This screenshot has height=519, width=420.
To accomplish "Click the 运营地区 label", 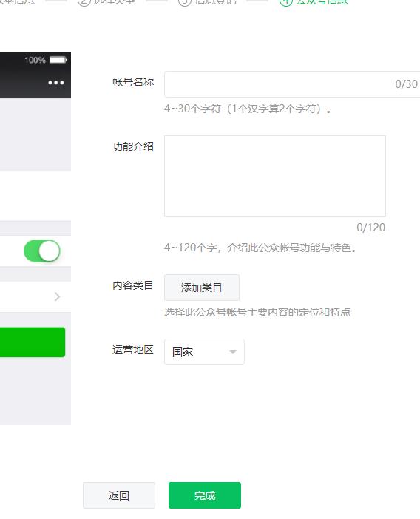I will (x=133, y=350).
